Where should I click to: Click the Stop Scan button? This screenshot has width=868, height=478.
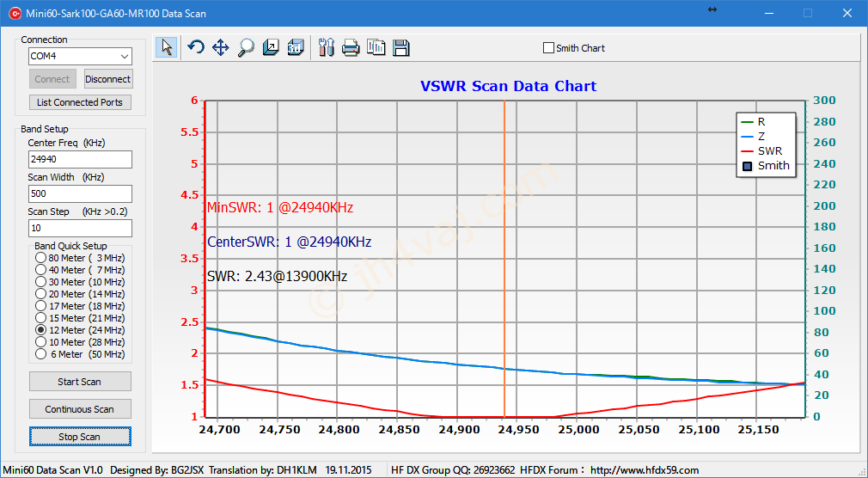coord(80,437)
